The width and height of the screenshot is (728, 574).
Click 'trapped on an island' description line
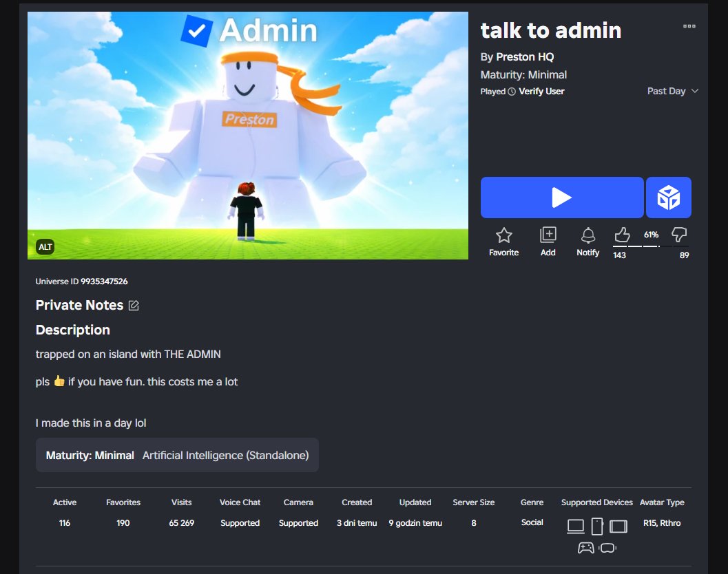128,354
